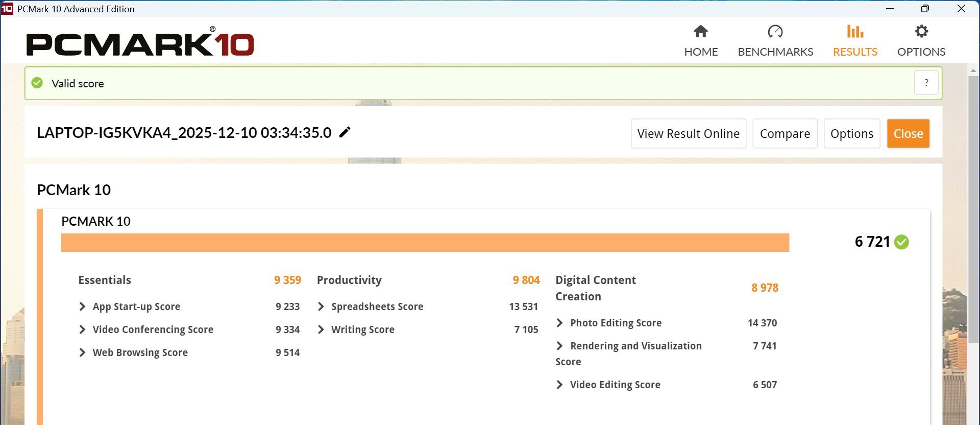Viewport: 980px width, 425px height.
Task: Click the orange PCMark 10 score bar
Action: click(425, 243)
